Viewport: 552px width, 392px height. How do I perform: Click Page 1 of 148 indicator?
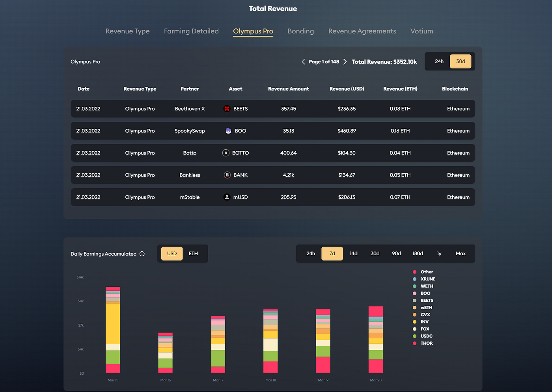[x=324, y=61]
